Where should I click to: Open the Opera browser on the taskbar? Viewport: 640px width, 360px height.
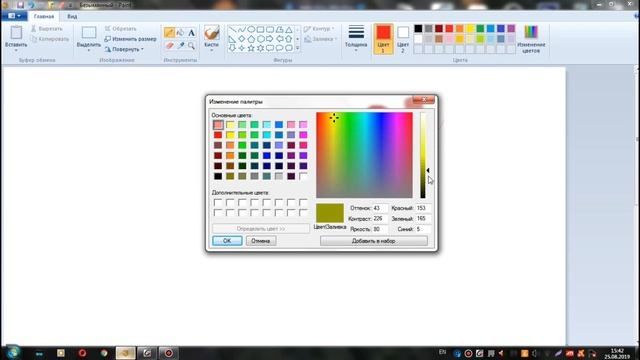click(82, 353)
